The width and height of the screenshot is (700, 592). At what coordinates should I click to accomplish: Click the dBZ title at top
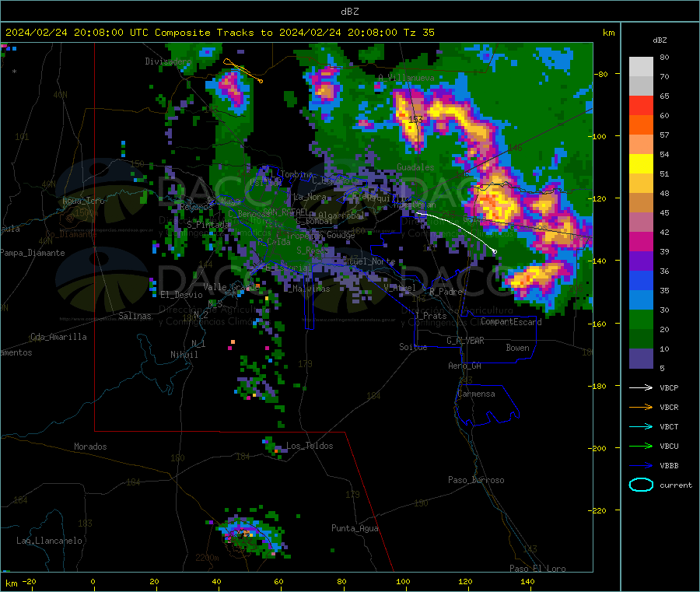[x=349, y=12]
